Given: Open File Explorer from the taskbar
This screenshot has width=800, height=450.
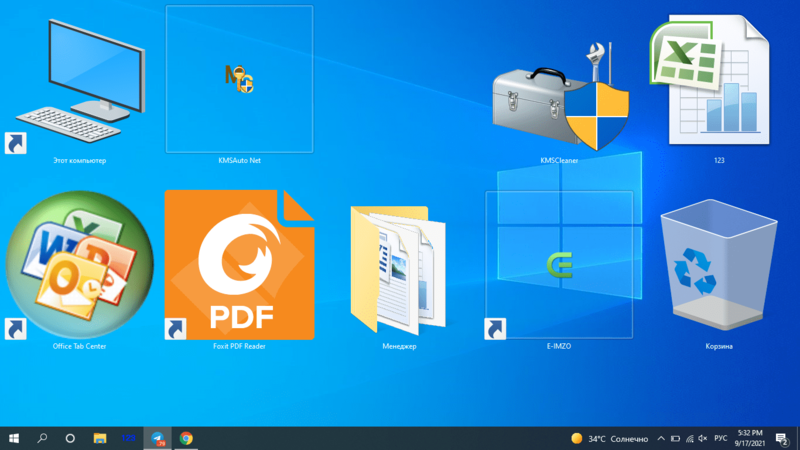Looking at the screenshot, I should 99,438.
